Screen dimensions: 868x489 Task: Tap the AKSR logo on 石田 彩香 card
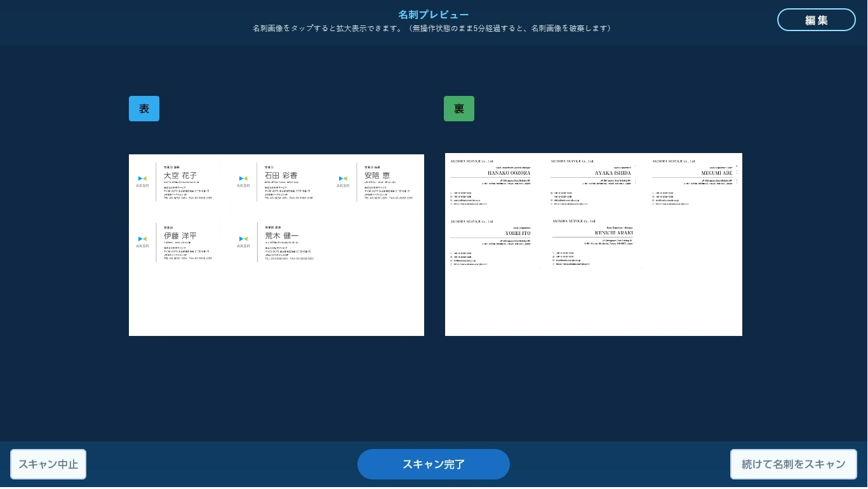pyautogui.click(x=243, y=181)
